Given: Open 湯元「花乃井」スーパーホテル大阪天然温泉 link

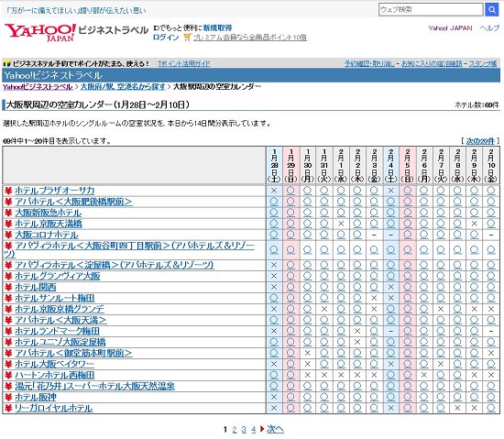Looking at the screenshot, I should pyautogui.click(x=94, y=386).
